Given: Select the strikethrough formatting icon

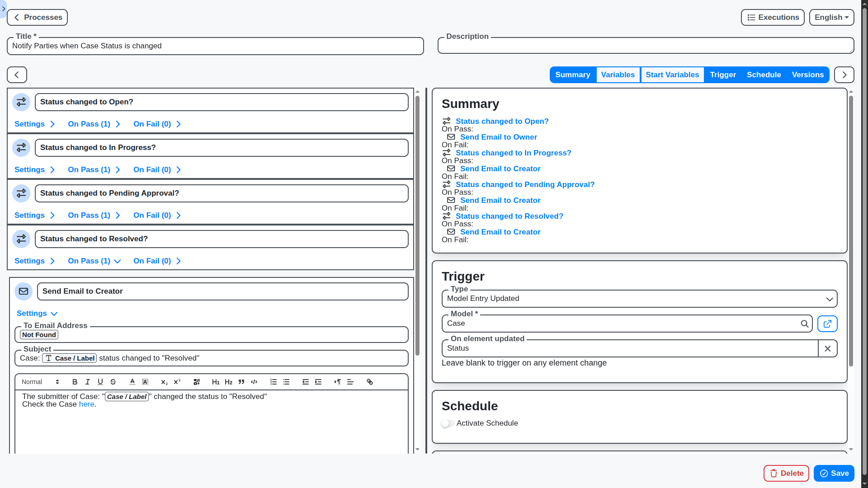Looking at the screenshot, I should 113,382.
